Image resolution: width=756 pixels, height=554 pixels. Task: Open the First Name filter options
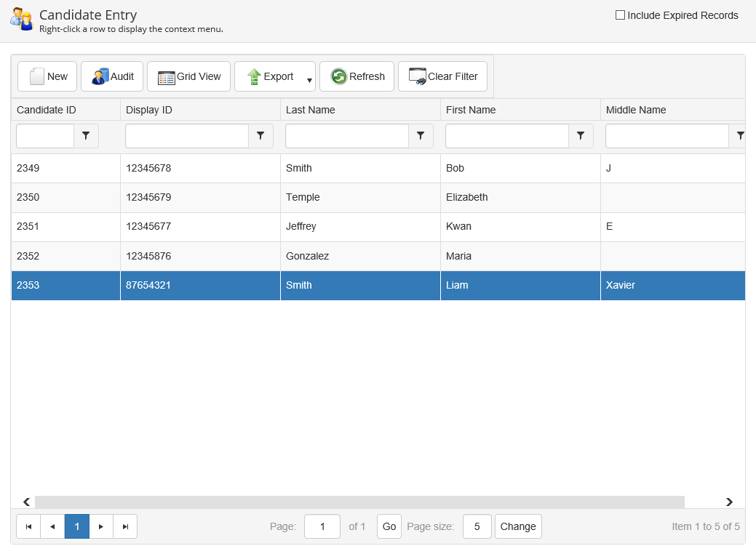(581, 136)
